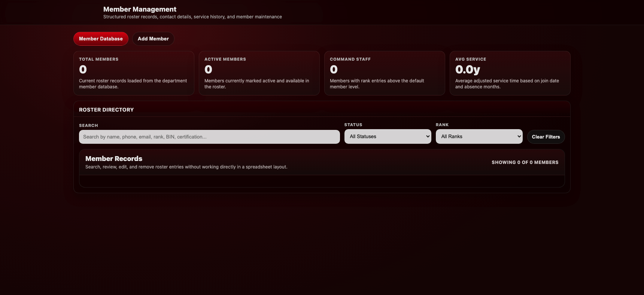The width and height of the screenshot is (644, 295).
Task: Click the STATUS filter label
Action: pyautogui.click(x=353, y=125)
